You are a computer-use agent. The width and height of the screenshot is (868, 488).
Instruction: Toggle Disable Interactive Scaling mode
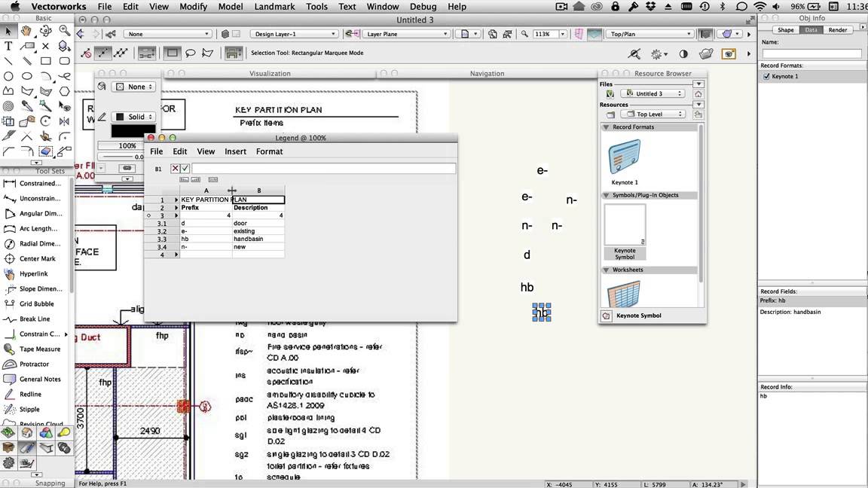click(x=86, y=53)
